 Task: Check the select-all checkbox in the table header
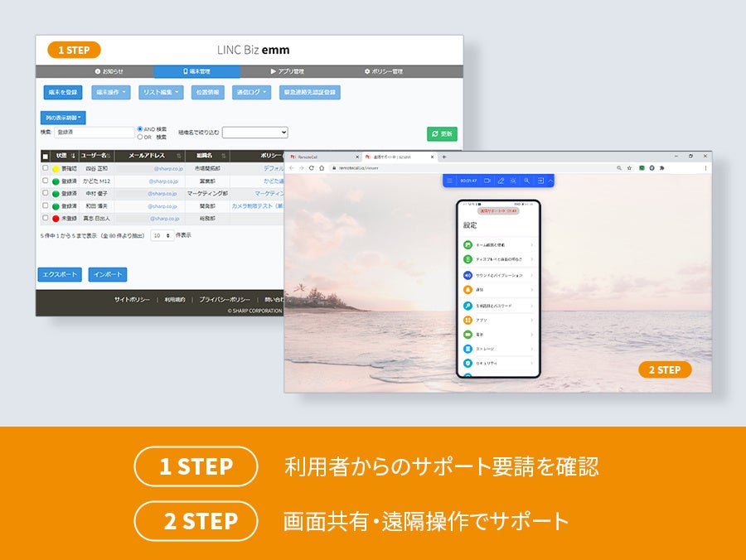[x=45, y=155]
